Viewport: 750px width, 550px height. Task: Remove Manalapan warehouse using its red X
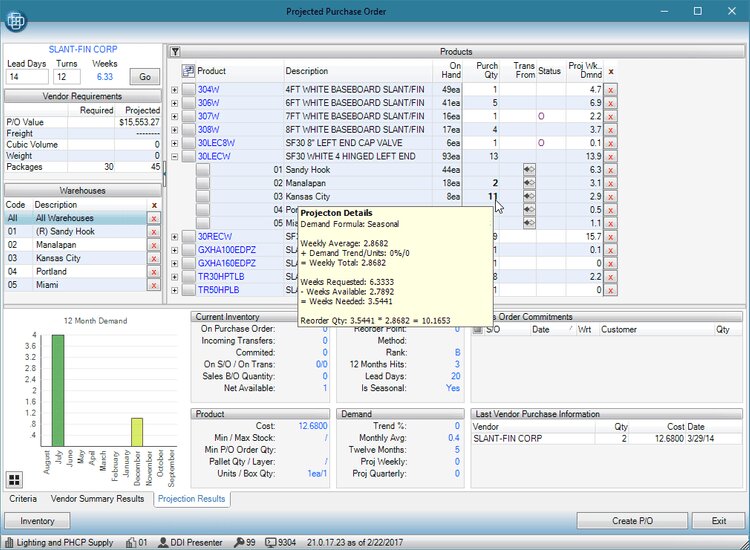point(153,244)
